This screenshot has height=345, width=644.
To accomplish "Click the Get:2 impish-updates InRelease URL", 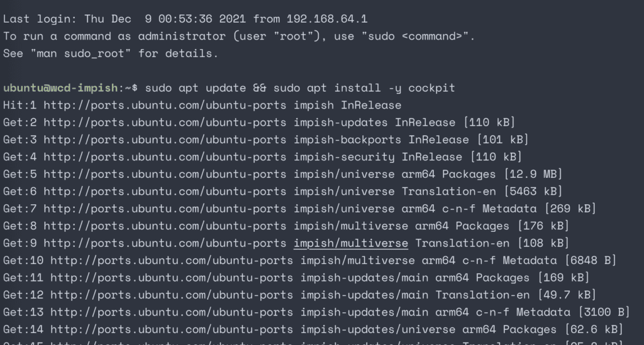I will (x=165, y=123).
